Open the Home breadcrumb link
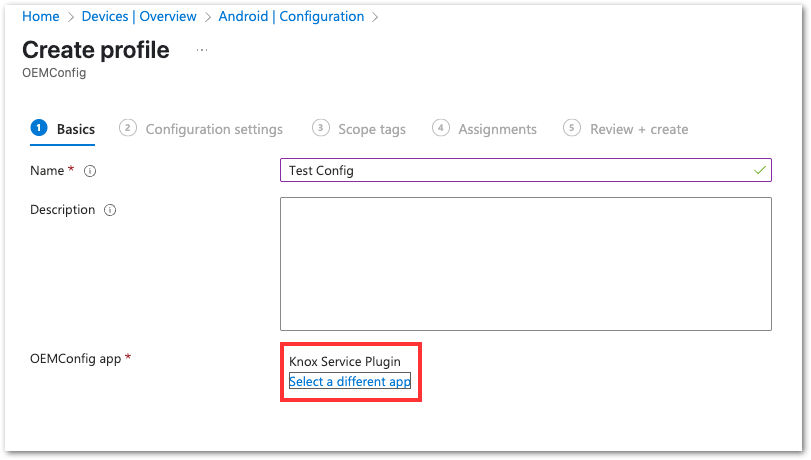 [40, 17]
